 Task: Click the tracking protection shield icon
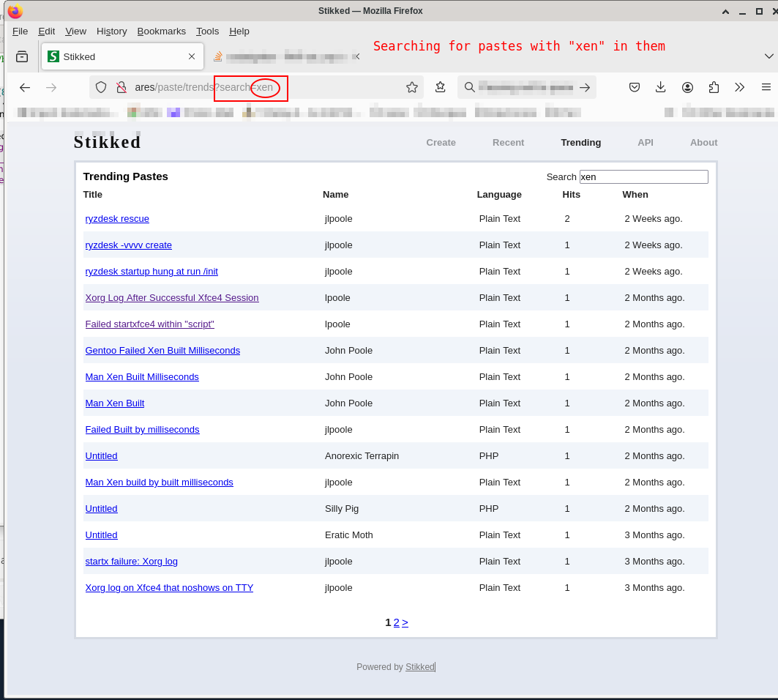pyautogui.click(x=101, y=88)
